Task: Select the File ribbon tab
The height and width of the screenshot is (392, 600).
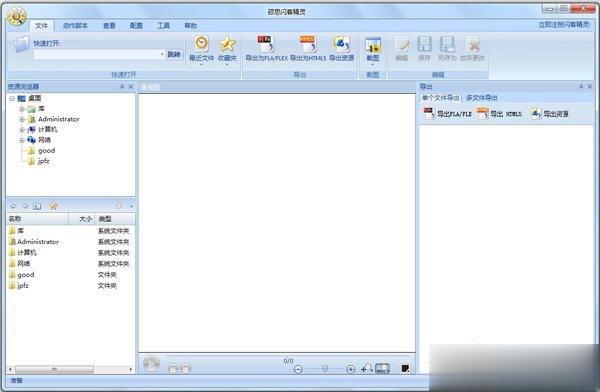Action: (x=41, y=26)
